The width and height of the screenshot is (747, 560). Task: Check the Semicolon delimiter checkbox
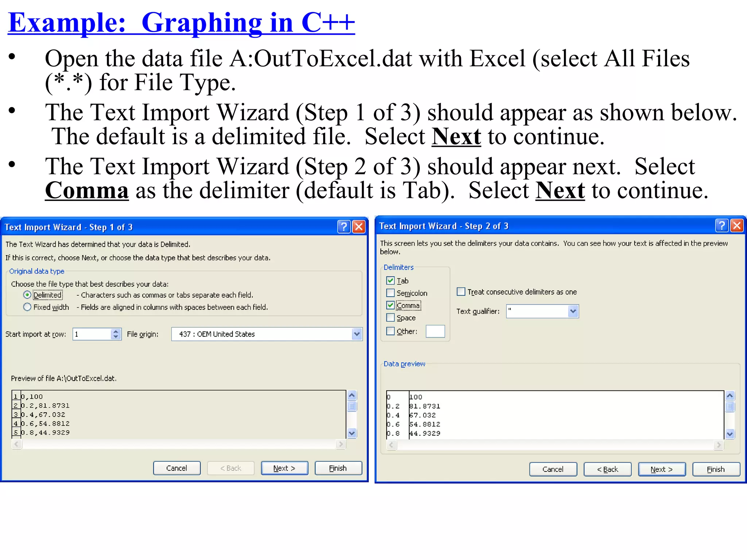point(390,293)
